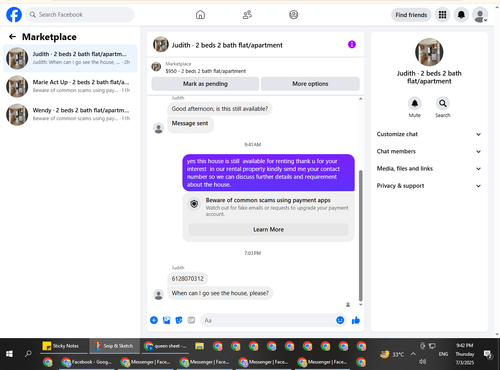The height and width of the screenshot is (370, 500).
Task: Switch to queen sheet Chrome window
Action: coord(166,346)
